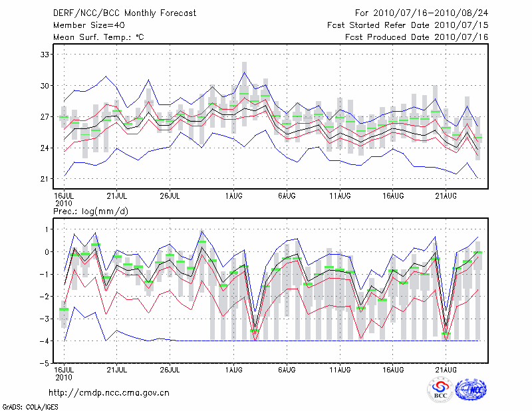Click 11AUG tick under the precipitation chart
532x411 pixels.
point(340,369)
